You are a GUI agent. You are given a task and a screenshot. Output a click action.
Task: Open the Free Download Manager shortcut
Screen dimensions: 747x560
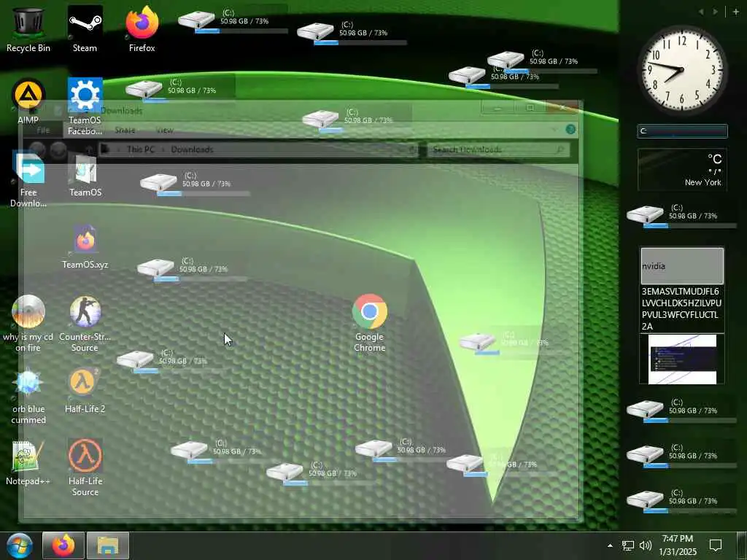click(28, 179)
